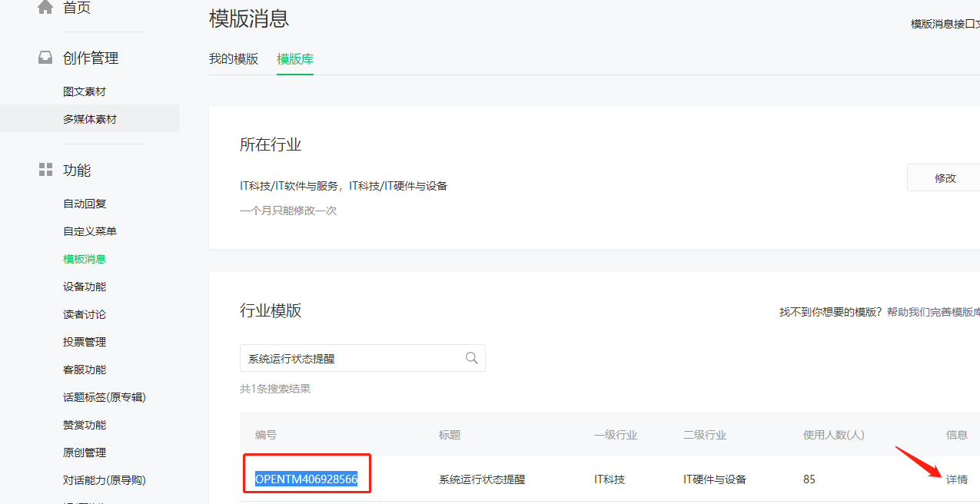Open 自定义菜单 sidebar item
Viewport: 980px width, 504px height.
(x=90, y=231)
